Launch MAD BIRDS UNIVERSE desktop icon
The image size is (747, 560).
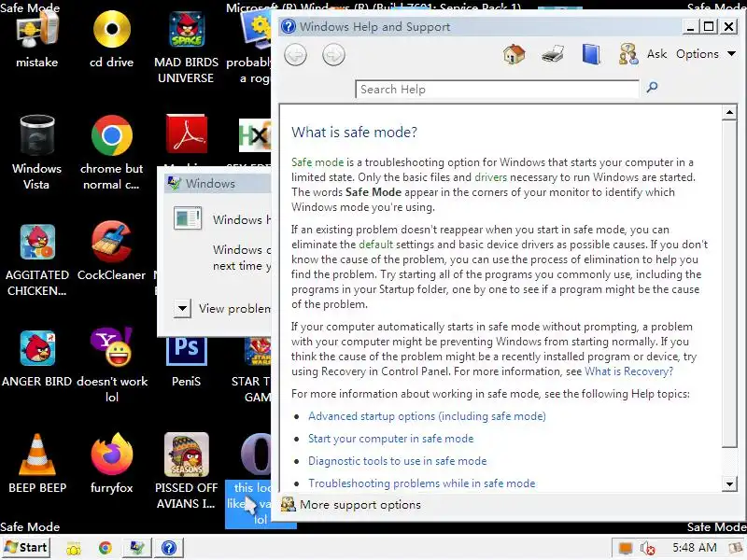click(186, 30)
